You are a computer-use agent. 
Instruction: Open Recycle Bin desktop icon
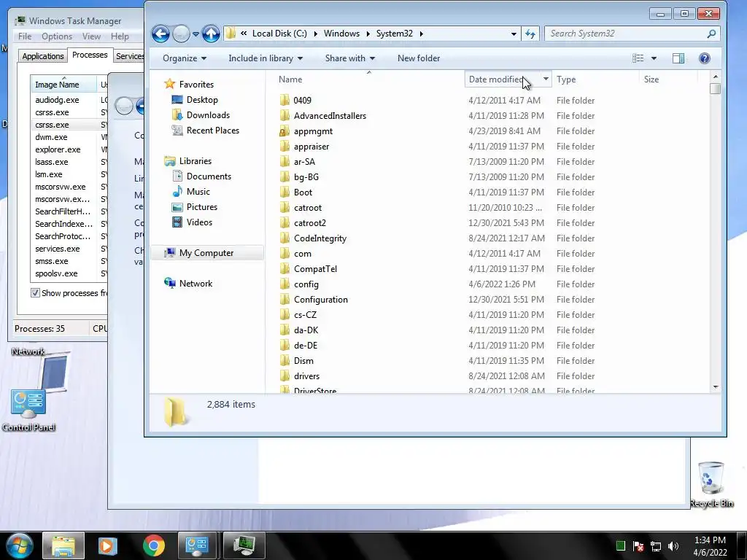click(x=711, y=483)
